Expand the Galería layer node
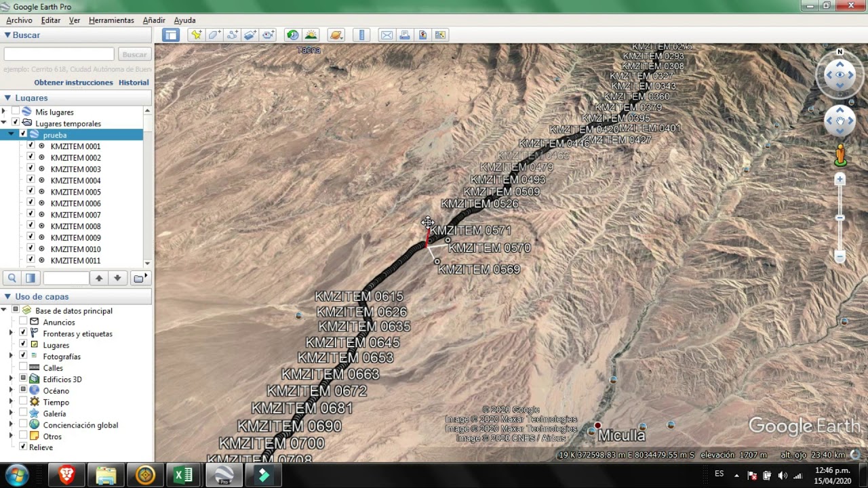 (11, 413)
